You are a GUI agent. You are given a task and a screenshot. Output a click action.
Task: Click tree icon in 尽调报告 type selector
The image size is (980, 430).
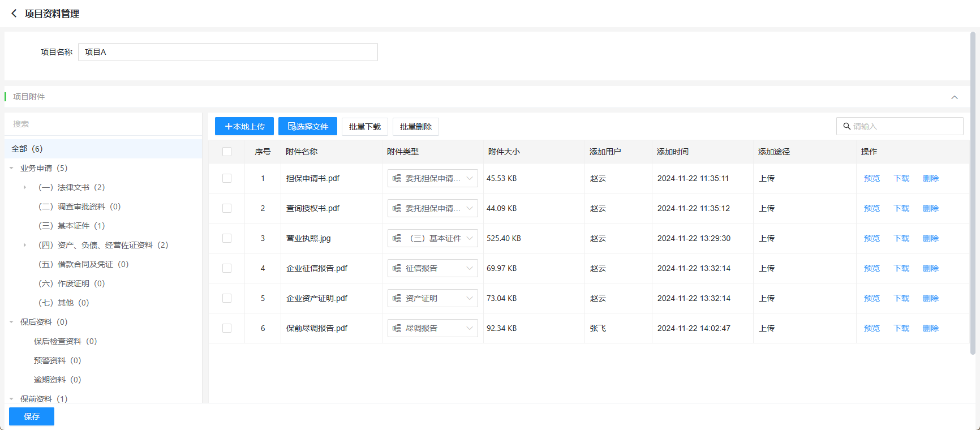(397, 328)
